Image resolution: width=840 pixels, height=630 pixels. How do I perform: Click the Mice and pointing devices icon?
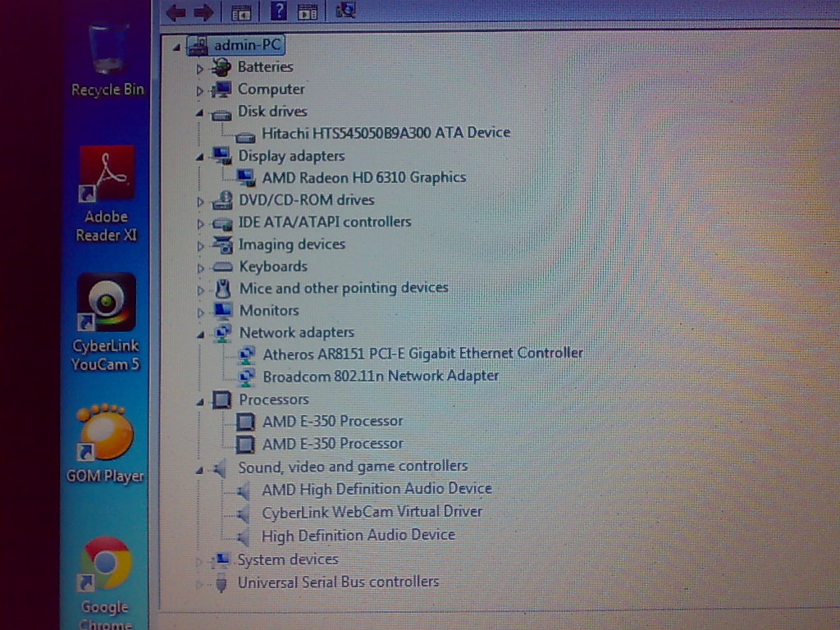[222, 289]
